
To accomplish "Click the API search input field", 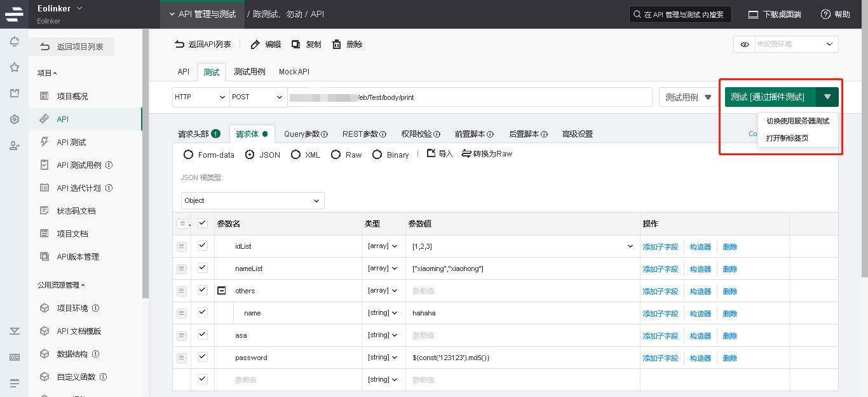I will tap(680, 15).
